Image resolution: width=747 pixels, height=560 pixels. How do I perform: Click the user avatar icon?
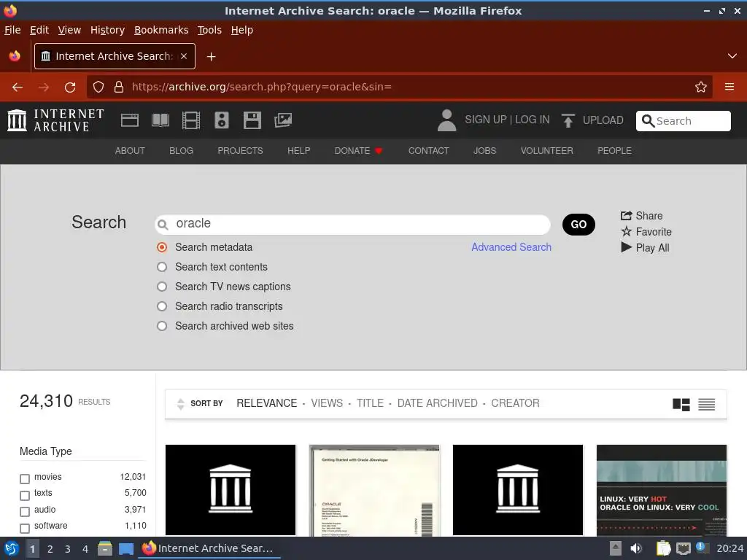click(447, 120)
